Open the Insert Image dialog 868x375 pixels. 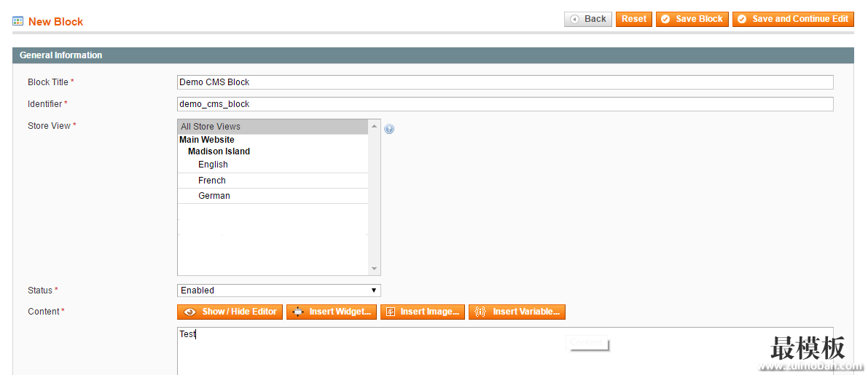point(422,312)
